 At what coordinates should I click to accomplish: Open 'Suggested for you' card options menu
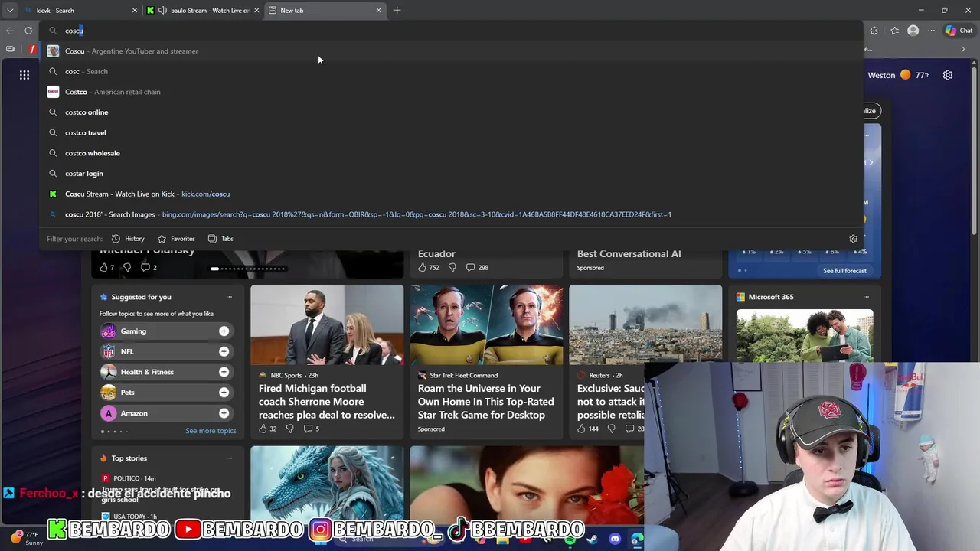[229, 297]
